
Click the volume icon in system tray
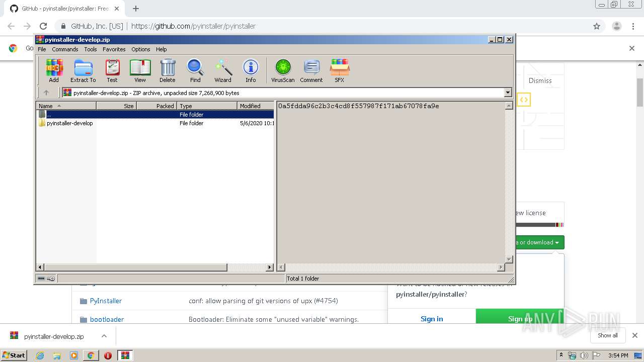tap(584, 355)
